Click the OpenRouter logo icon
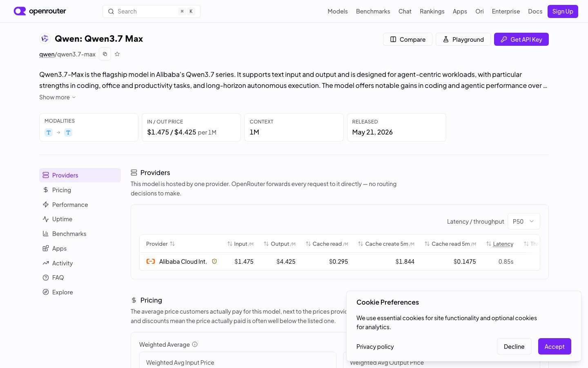Viewport: 588px width, 368px height. 20,11
